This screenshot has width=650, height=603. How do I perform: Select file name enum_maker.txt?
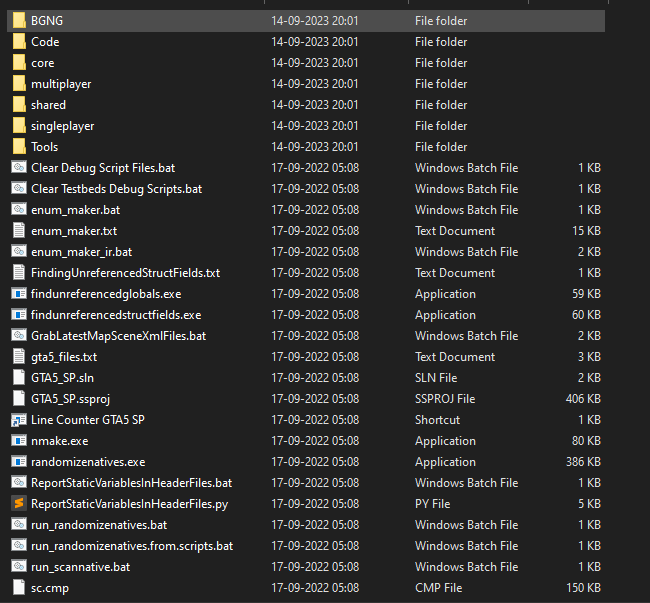pos(74,231)
